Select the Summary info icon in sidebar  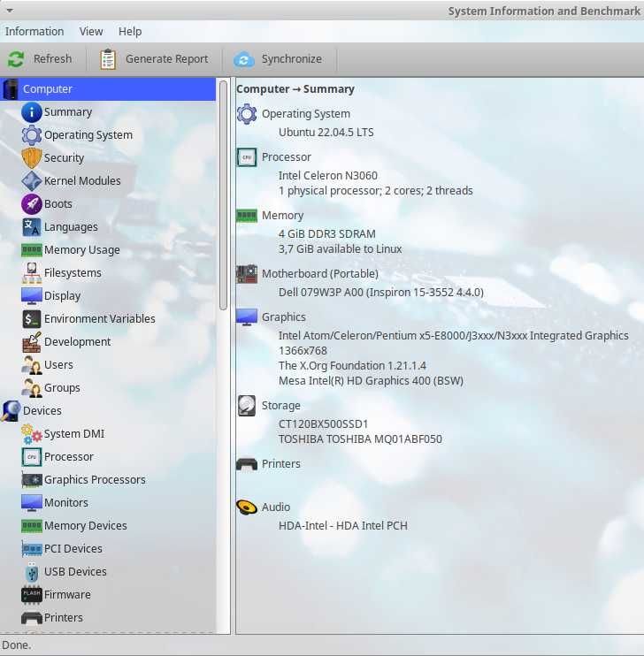[32, 112]
